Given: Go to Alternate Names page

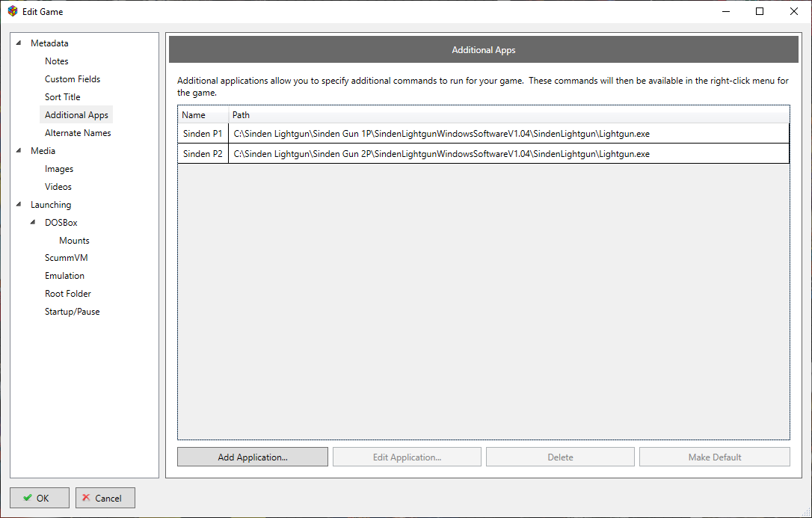Looking at the screenshot, I should (78, 133).
